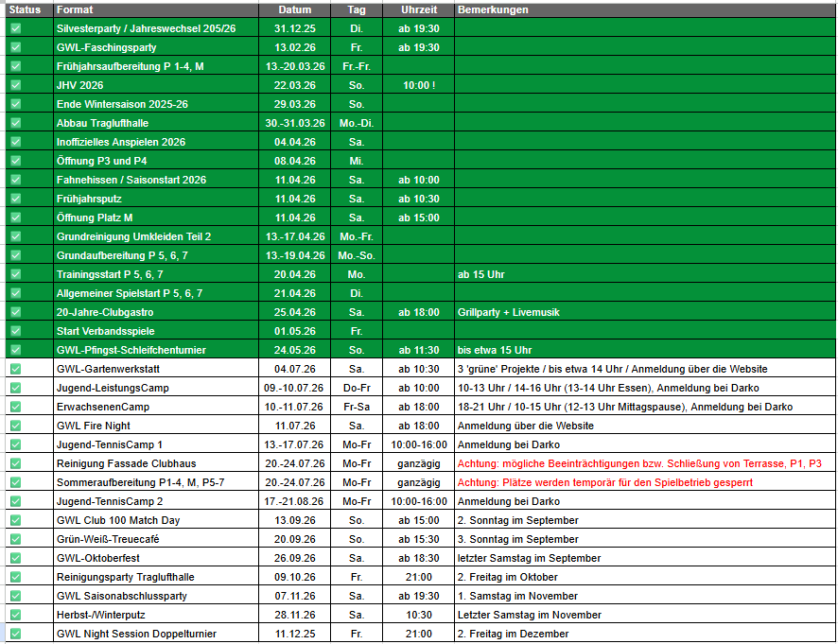This screenshot has height=644, width=838.
Task: Select the cell reading Grillparty + Livemusik
Action: point(645,312)
